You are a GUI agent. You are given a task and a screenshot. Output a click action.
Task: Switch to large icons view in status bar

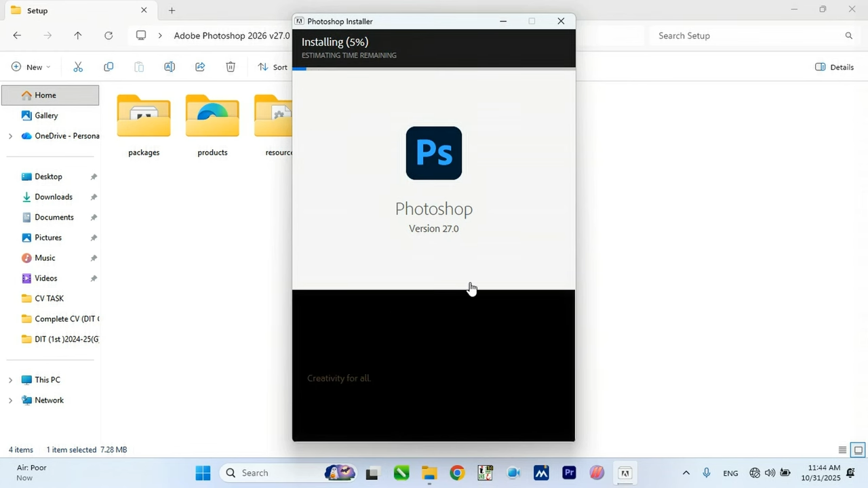[858, 450]
